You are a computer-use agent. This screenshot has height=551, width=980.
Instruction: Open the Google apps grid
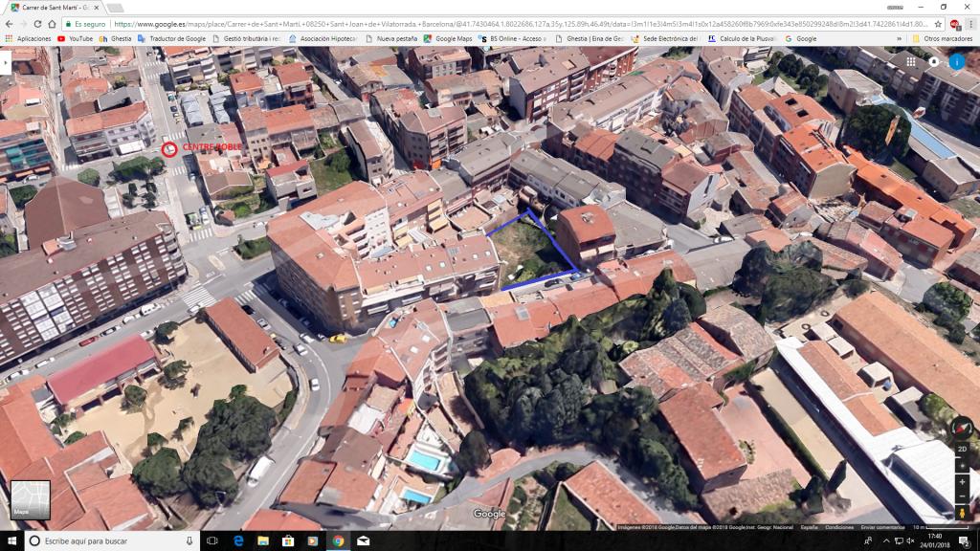[x=911, y=61]
